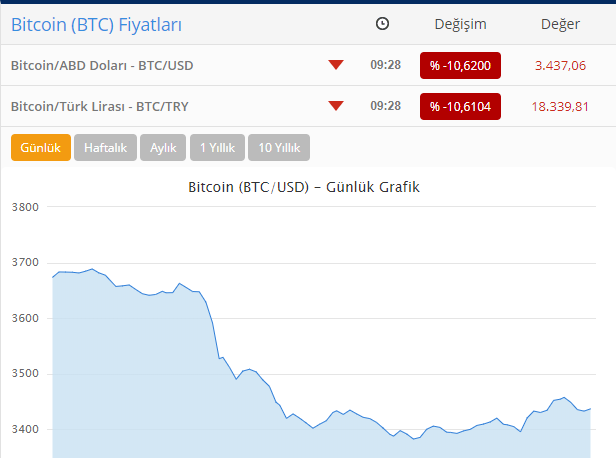Click the chart title Bitcoin (BTC/USD) – Günlük Grafik
Viewport: 616px width, 458px height.
coord(304,187)
